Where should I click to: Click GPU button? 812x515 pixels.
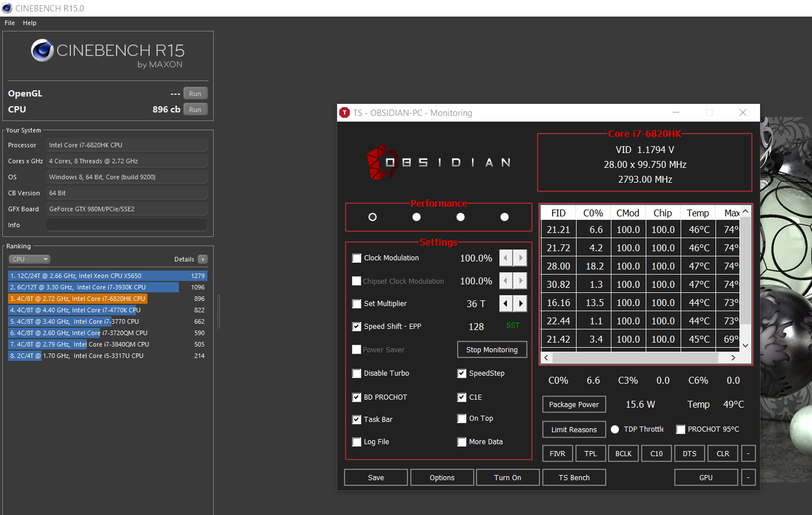[706, 478]
